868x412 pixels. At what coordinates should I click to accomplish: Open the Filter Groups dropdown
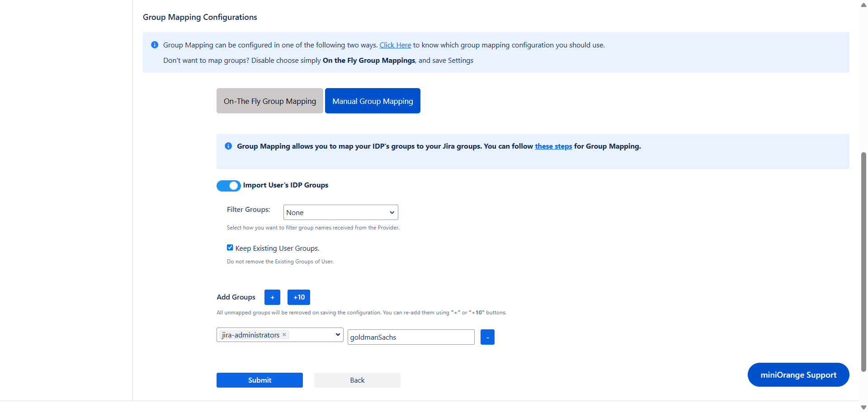click(x=340, y=212)
